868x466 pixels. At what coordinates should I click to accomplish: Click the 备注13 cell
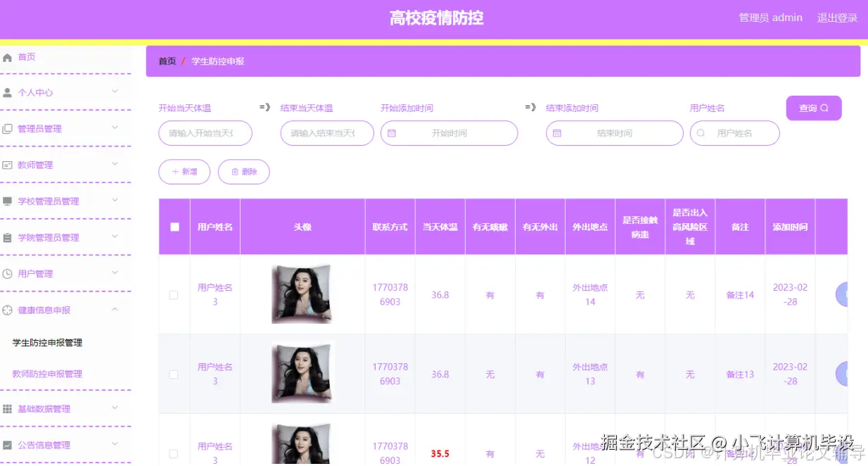740,374
